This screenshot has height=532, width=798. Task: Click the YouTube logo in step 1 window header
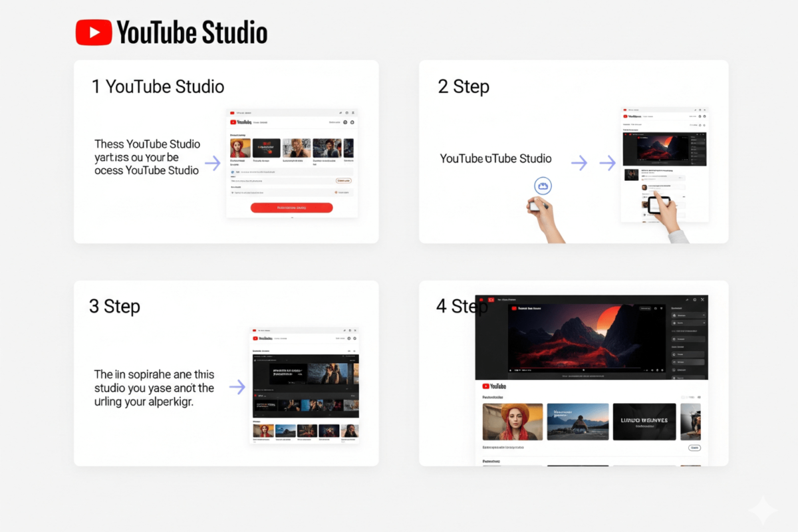point(241,122)
